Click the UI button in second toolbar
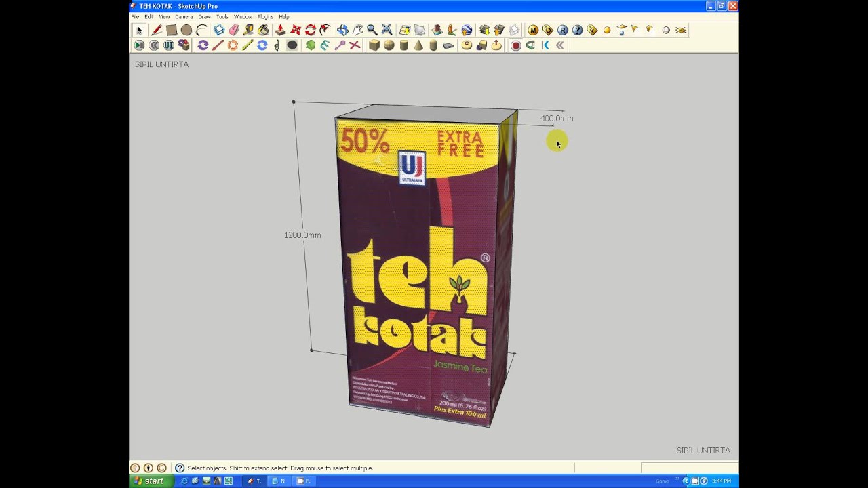This screenshot has height=488, width=868. coord(169,45)
